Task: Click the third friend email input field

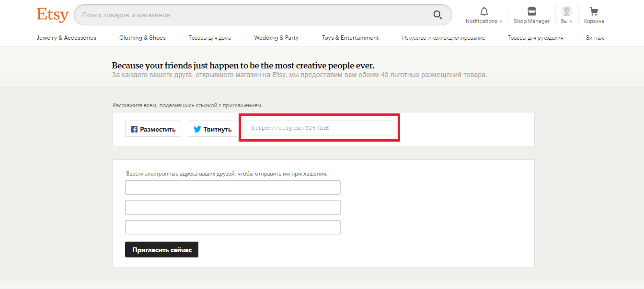Action: pos(232,227)
